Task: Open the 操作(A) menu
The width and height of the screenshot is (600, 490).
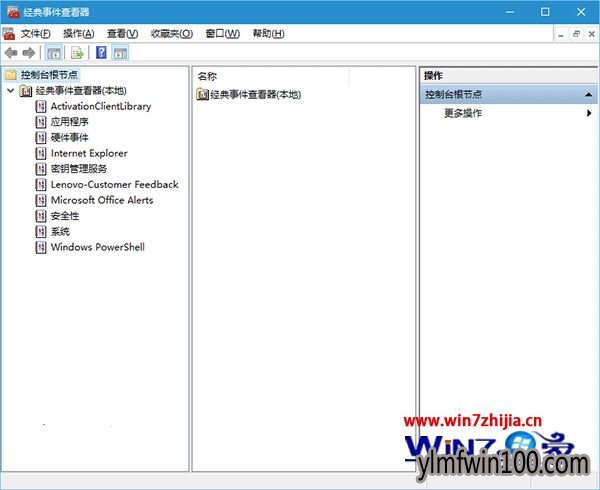Action: [78, 34]
